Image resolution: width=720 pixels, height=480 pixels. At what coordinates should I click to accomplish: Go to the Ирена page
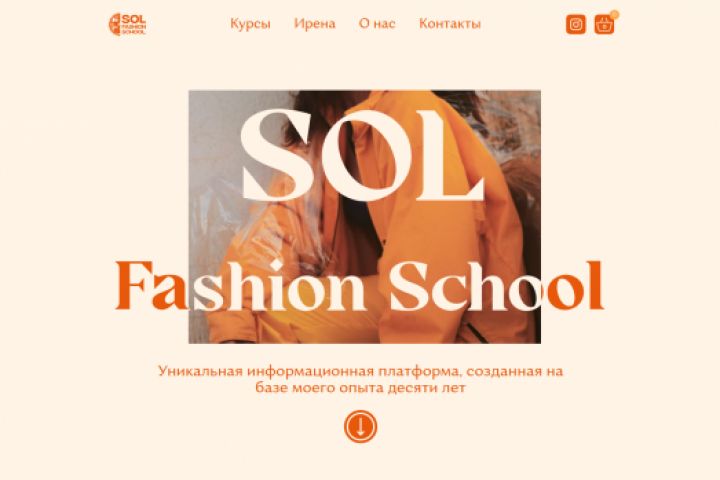(315, 24)
